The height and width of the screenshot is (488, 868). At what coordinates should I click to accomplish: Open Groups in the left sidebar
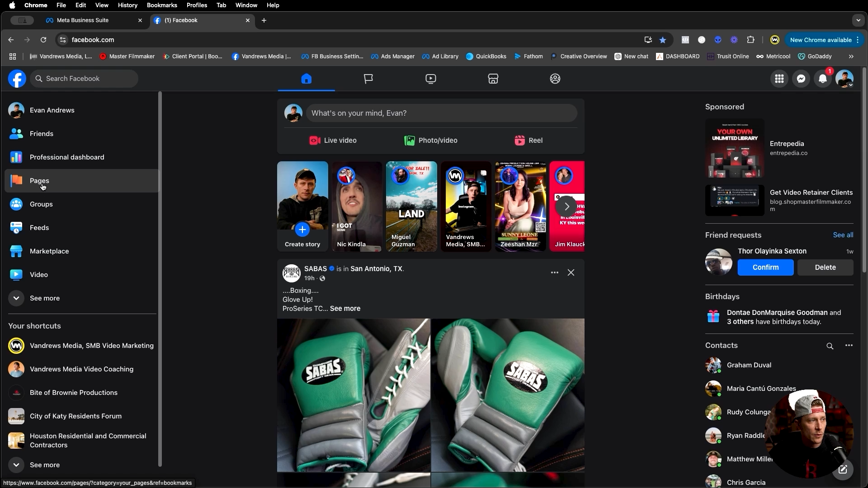(81, 204)
